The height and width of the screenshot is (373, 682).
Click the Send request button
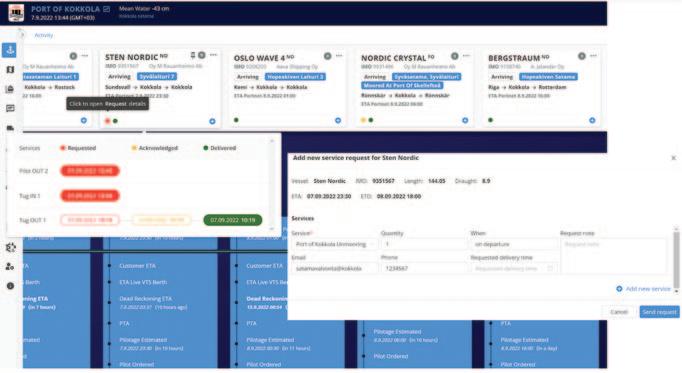point(659,312)
